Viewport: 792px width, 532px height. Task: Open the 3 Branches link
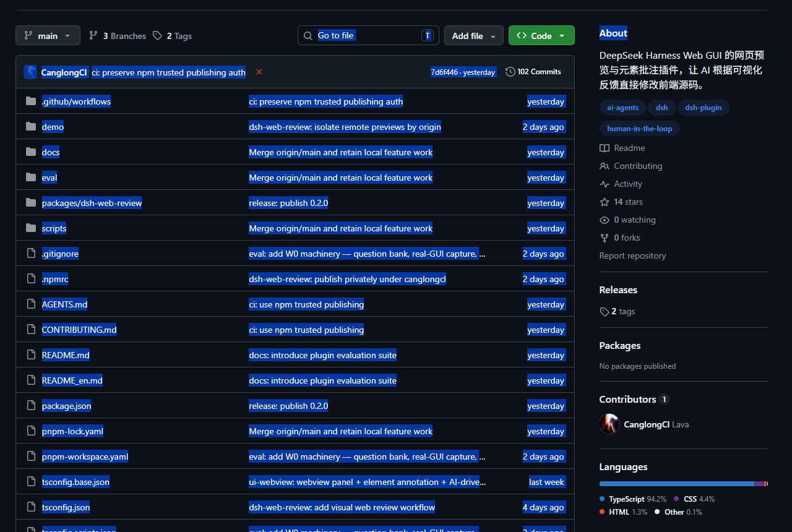point(118,36)
